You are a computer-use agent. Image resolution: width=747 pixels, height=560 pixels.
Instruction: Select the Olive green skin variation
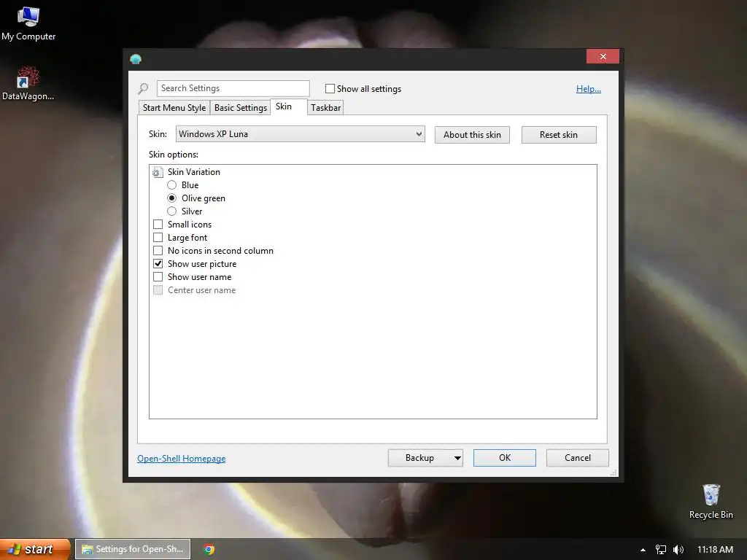pos(172,198)
